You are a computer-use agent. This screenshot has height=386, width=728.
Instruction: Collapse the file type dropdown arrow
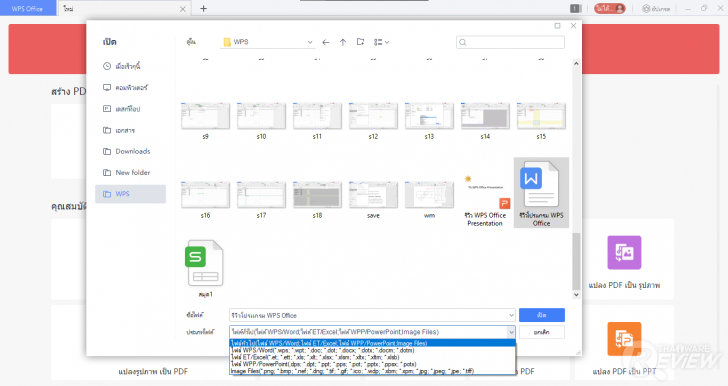511,332
